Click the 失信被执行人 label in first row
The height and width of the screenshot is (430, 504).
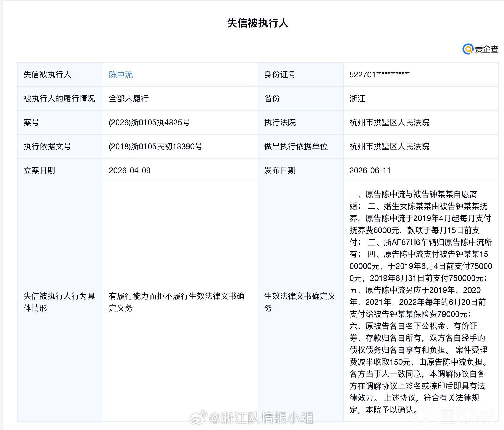point(47,75)
